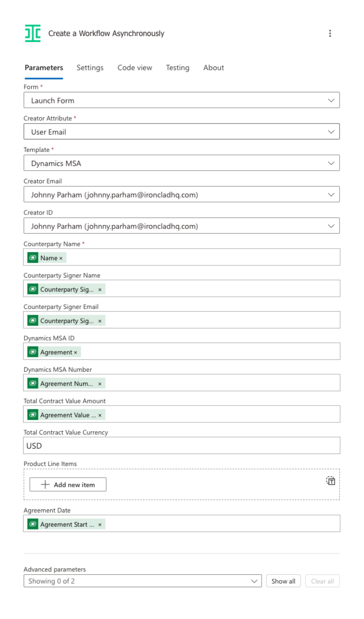Click the Dynamics icon on Agreement Value token
Image resolution: width=364 pixels, height=619 pixels.
tap(33, 415)
